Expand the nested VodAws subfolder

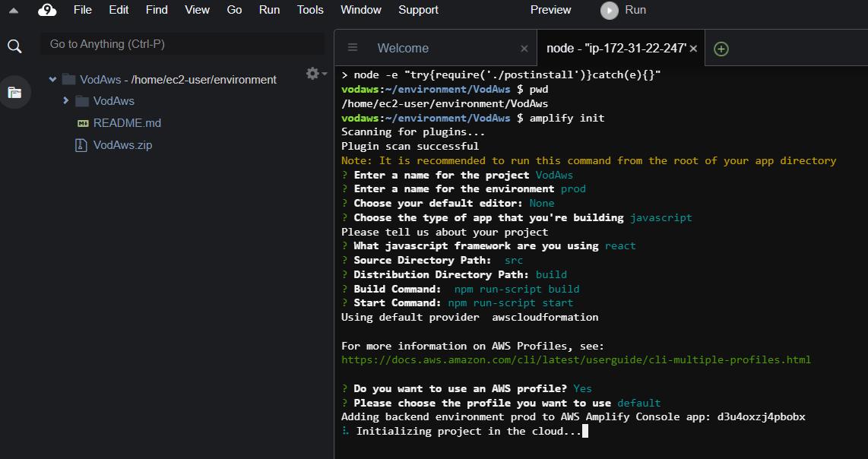pyautogui.click(x=66, y=101)
